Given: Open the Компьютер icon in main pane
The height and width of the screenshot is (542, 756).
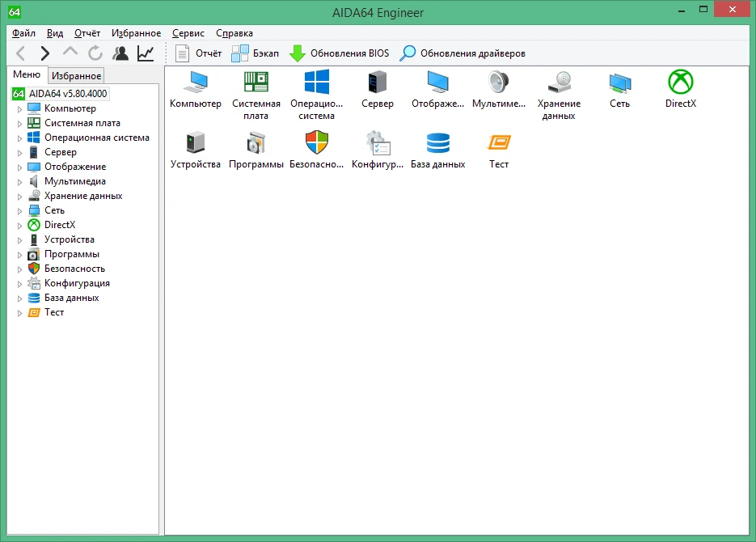Looking at the screenshot, I should point(196,90).
